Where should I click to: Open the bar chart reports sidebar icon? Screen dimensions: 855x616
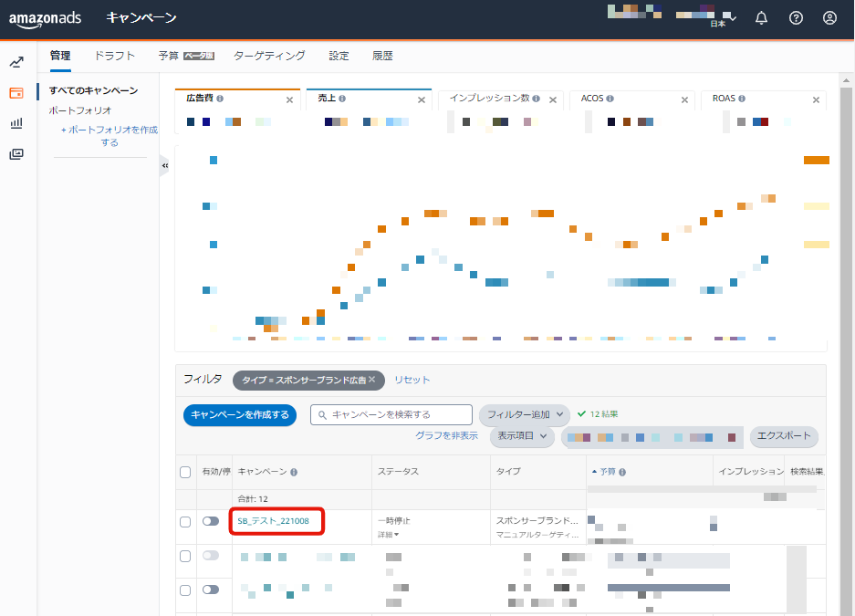click(x=16, y=123)
